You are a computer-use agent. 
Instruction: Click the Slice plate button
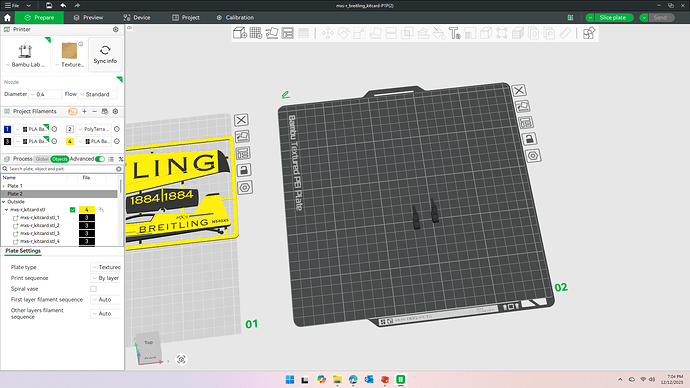613,18
